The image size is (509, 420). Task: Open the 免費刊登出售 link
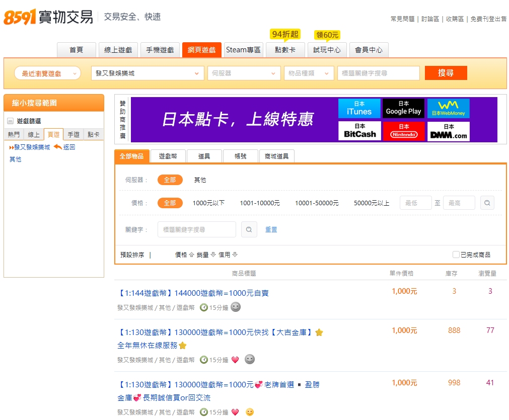pos(488,19)
